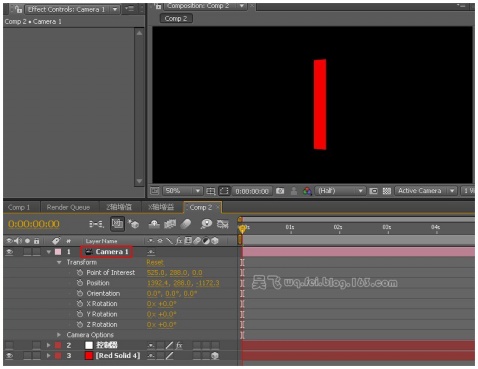Expand Red Solid 4 layer triangle

(49, 356)
